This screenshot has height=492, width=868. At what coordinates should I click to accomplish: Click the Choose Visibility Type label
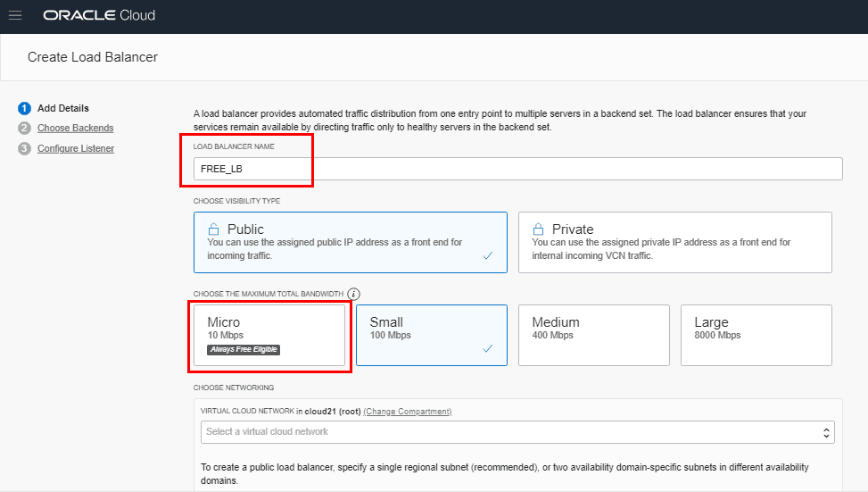click(237, 201)
